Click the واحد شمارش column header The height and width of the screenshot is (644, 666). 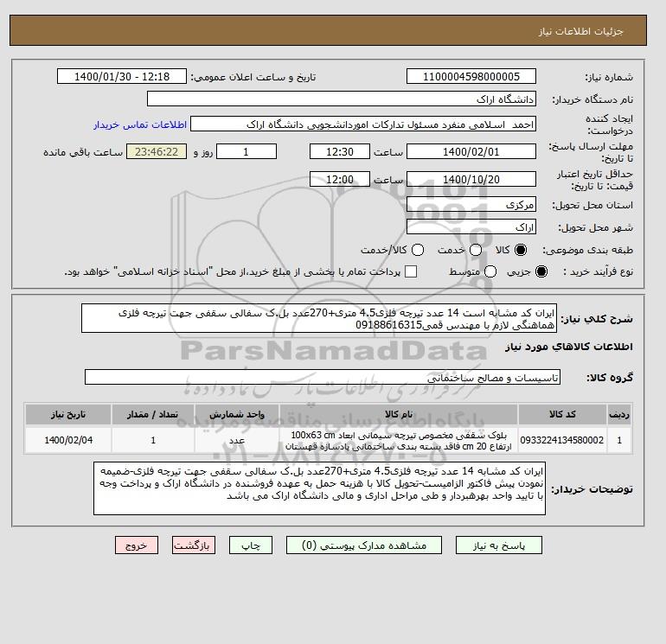point(237,414)
